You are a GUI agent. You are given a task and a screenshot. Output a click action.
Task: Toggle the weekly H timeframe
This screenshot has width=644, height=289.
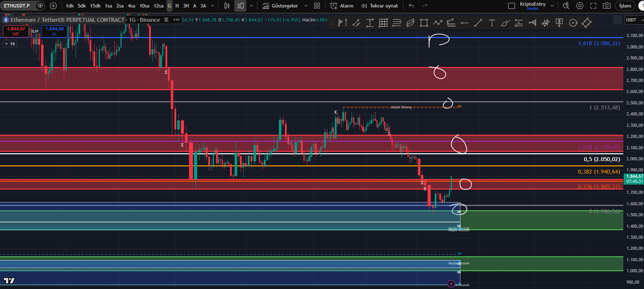[177, 5]
